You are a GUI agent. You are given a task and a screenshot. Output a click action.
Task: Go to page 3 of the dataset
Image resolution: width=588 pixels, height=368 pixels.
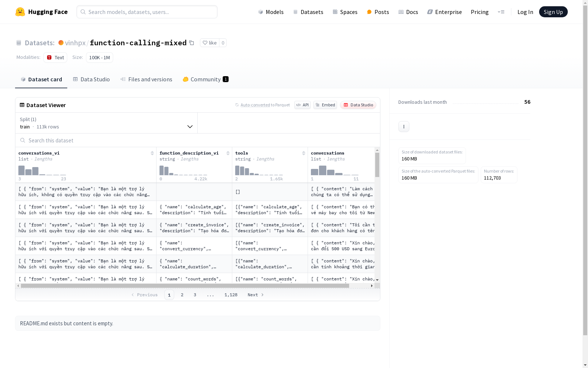pyautogui.click(x=195, y=295)
